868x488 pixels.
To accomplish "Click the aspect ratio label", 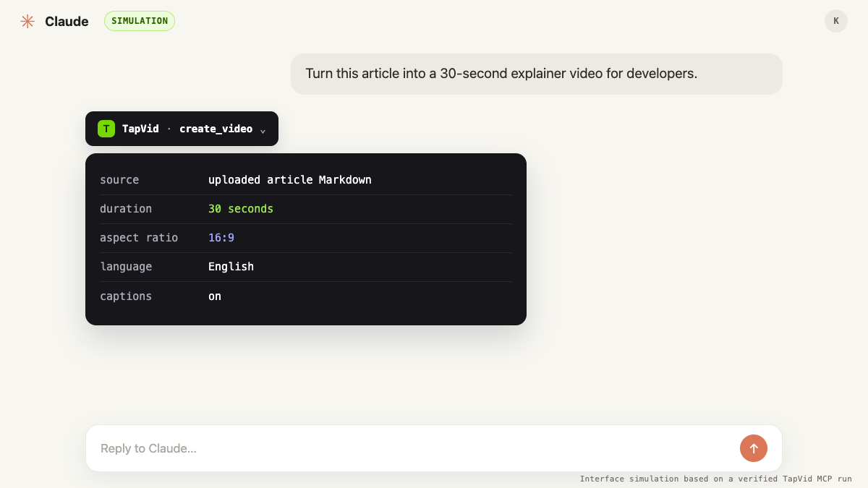I will click(139, 238).
